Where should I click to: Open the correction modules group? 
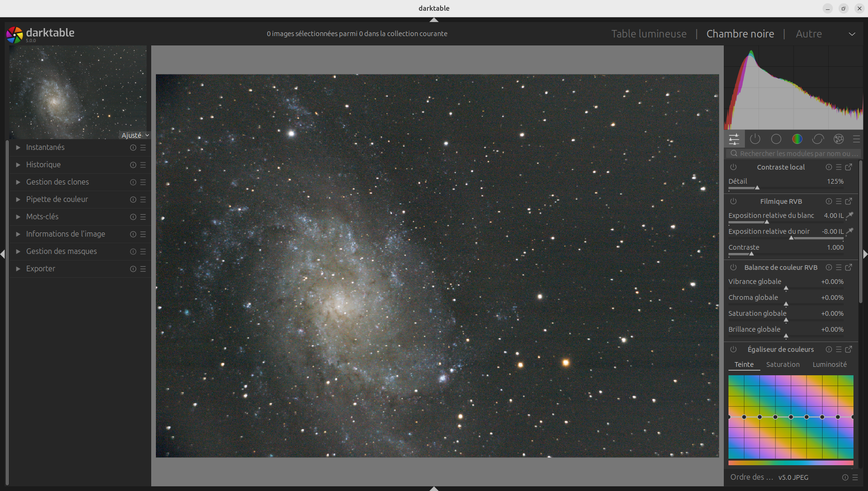click(818, 139)
